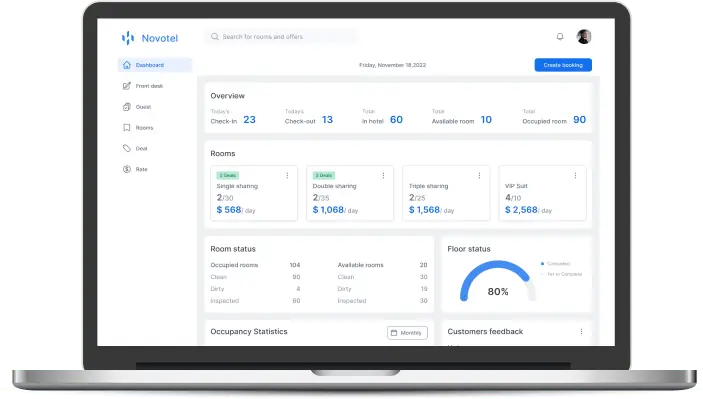
Task: Click the Floor status 80% gauge
Action: pyautogui.click(x=498, y=281)
